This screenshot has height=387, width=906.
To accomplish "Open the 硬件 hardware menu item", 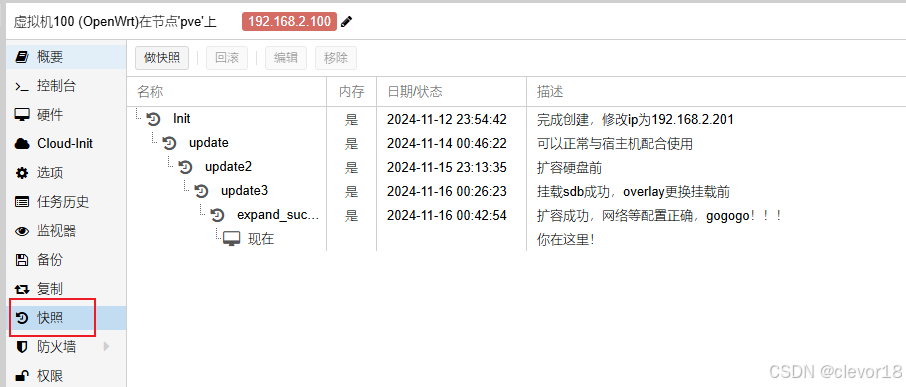I will click(x=66, y=115).
